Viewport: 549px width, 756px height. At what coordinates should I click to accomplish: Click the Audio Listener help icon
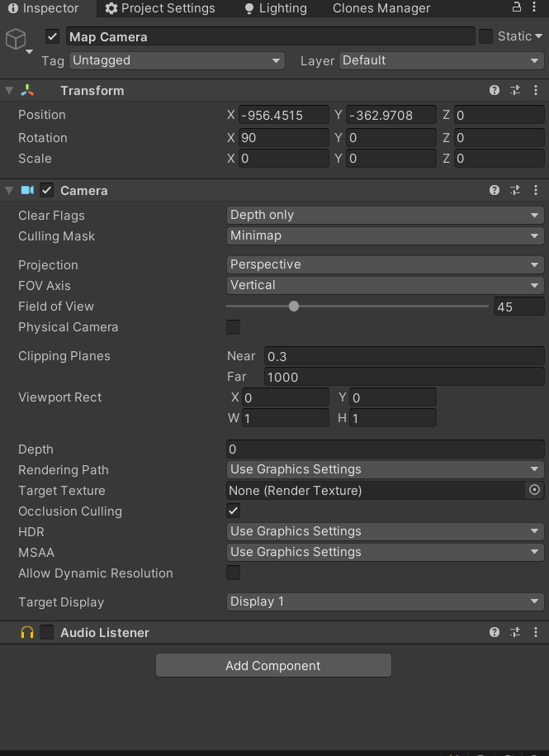pyautogui.click(x=495, y=632)
